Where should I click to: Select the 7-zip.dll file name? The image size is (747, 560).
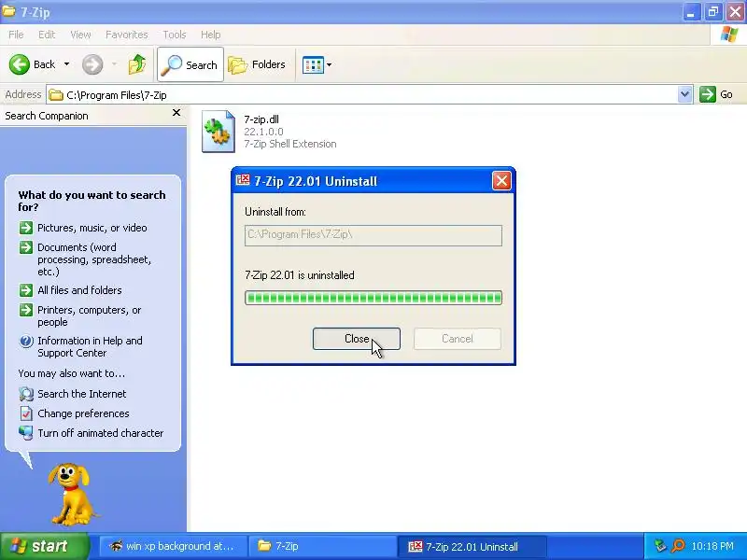[x=261, y=119]
